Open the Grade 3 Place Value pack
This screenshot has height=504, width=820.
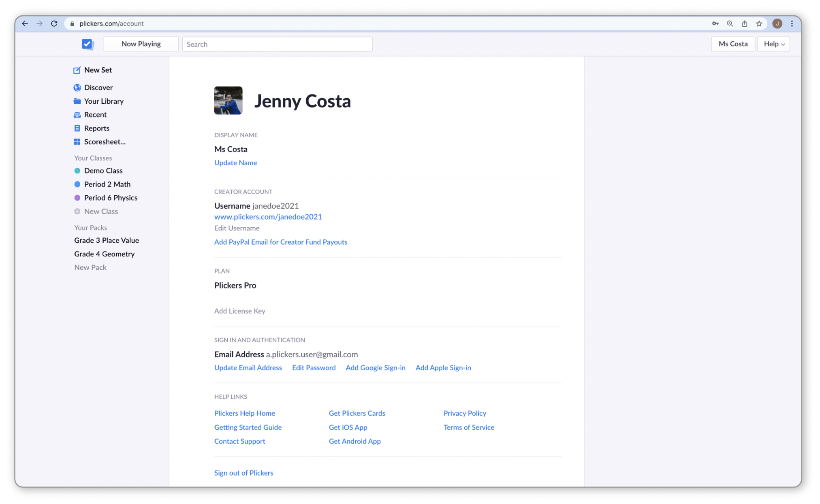tap(107, 240)
